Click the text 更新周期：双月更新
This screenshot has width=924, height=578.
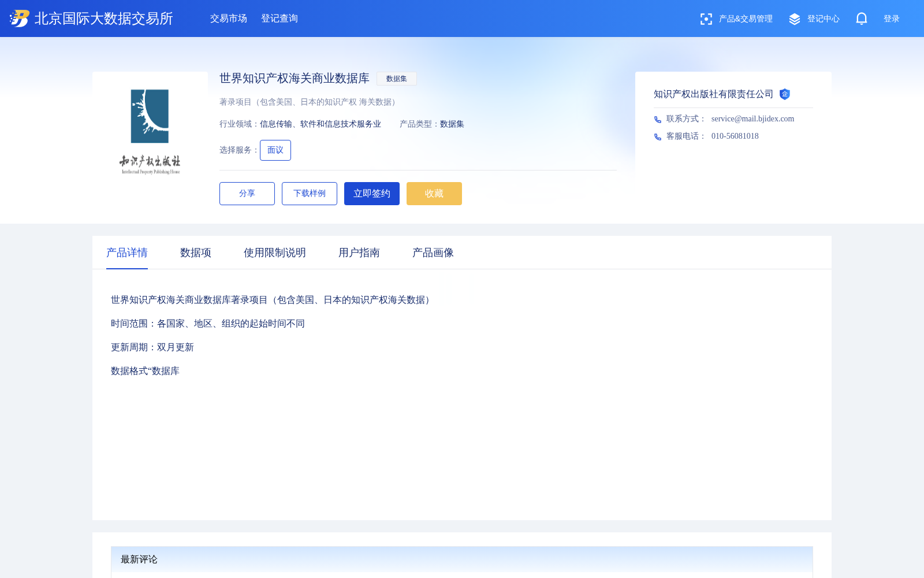(152, 347)
